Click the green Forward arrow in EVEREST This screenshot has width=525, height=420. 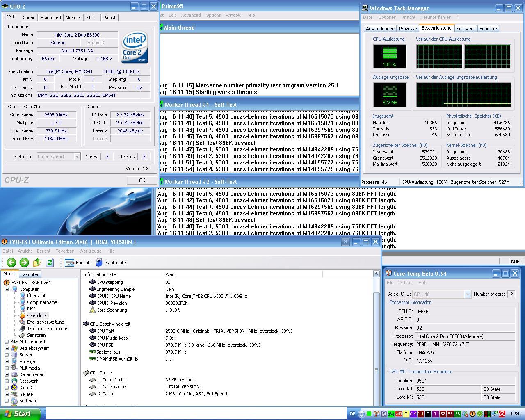(24, 262)
